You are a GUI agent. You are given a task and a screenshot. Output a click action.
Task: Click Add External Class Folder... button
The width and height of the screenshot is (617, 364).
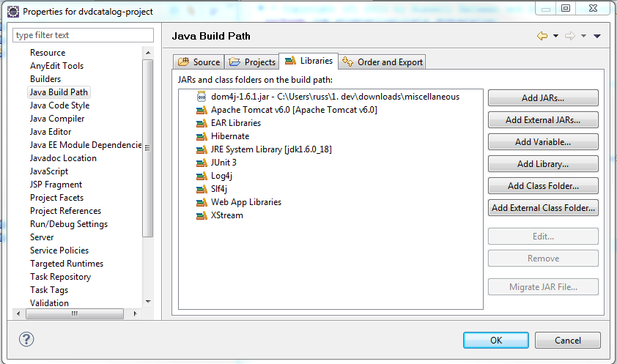coord(543,208)
